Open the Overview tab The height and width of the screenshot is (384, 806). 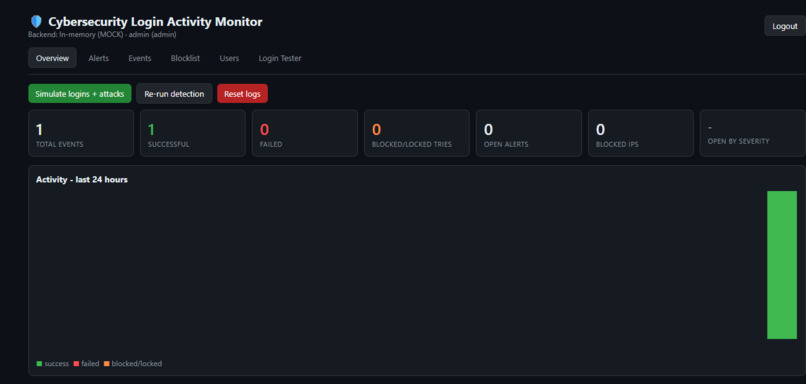pyautogui.click(x=52, y=58)
